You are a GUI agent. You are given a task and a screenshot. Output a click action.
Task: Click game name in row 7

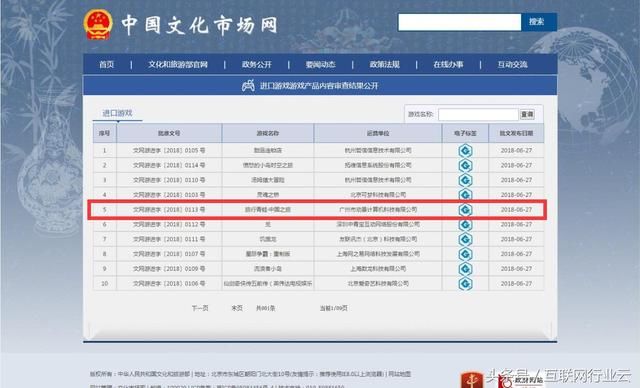pyautogui.click(x=268, y=239)
